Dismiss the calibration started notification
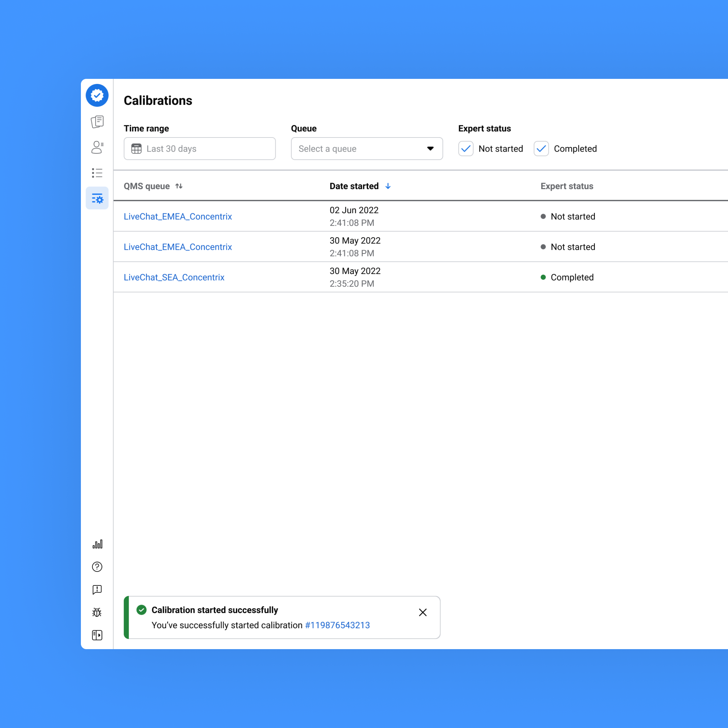 [422, 612]
